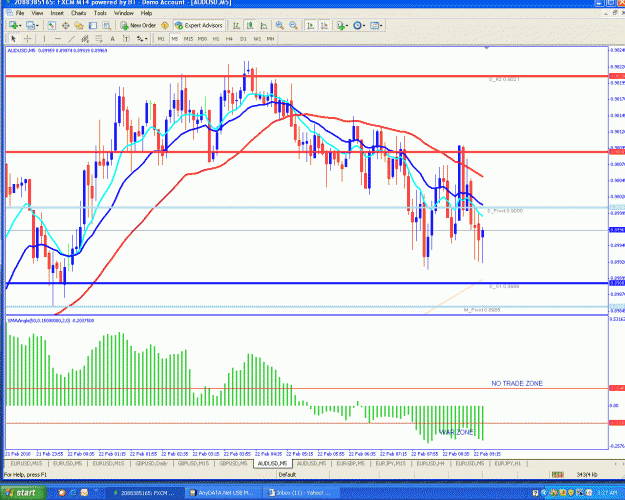625x500 pixels.
Task: Toggle chart shift from right border
Action: pos(324,26)
